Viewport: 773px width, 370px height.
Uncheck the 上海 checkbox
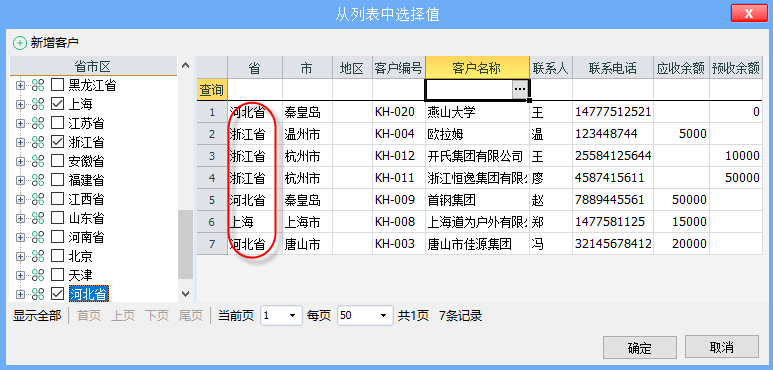[58, 104]
